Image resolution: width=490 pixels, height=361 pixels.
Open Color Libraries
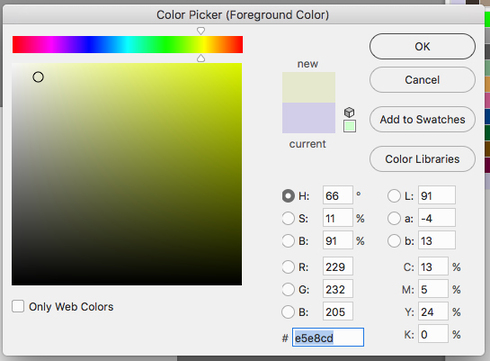pyautogui.click(x=422, y=159)
